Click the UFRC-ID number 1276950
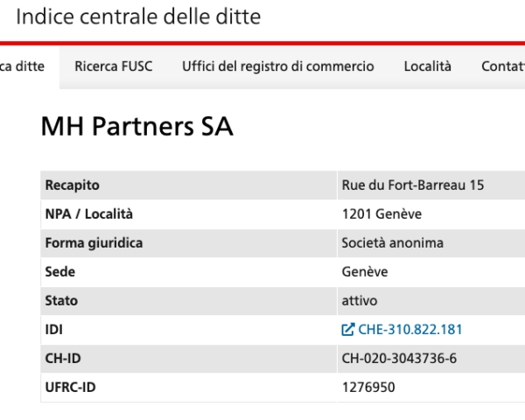This screenshot has width=525, height=420. pyautogui.click(x=368, y=387)
